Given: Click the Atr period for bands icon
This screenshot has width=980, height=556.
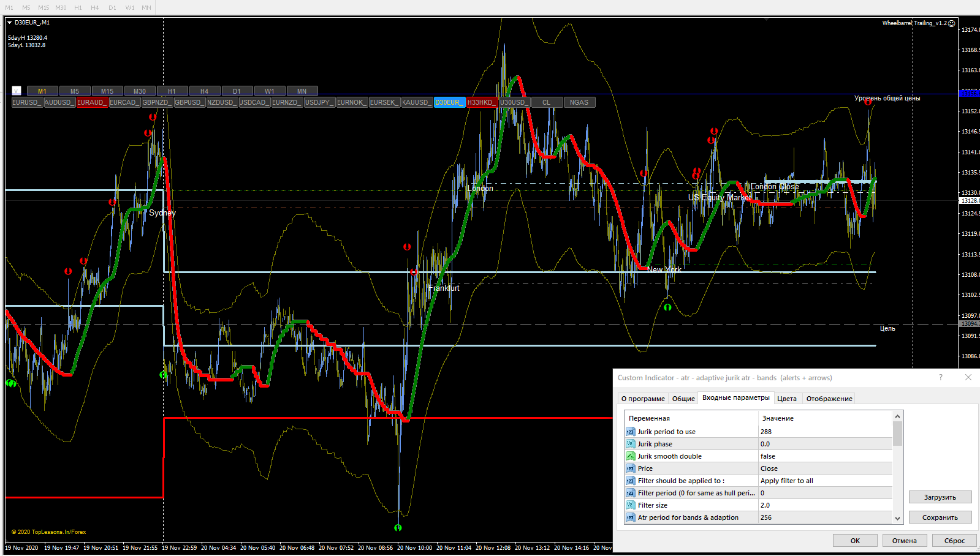Looking at the screenshot, I should click(630, 517).
